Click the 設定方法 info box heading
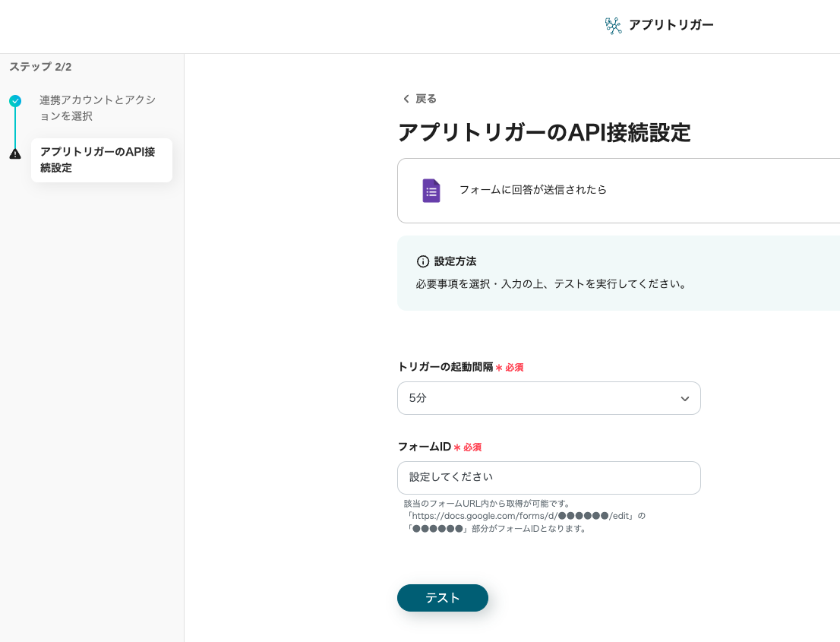Screen dimensions: 840x642 click(x=455, y=261)
